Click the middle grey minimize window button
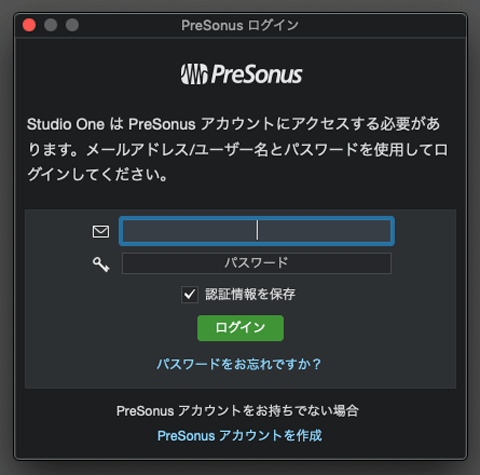The height and width of the screenshot is (475, 480). point(51,25)
